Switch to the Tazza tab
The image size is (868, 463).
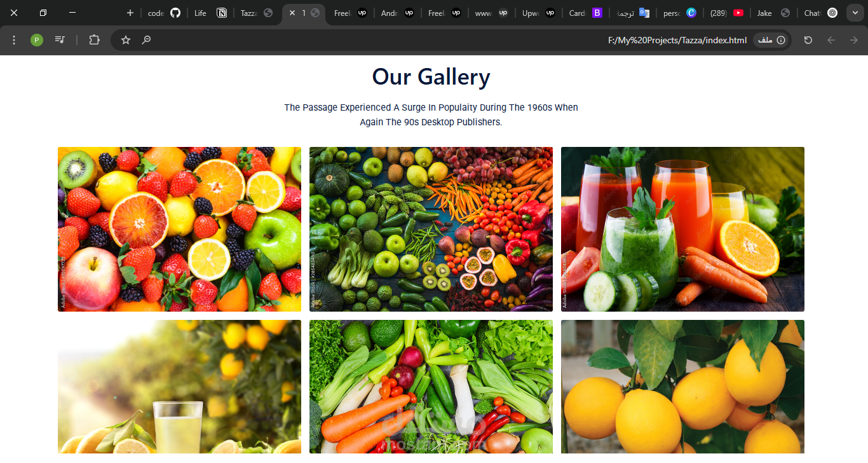coord(257,13)
